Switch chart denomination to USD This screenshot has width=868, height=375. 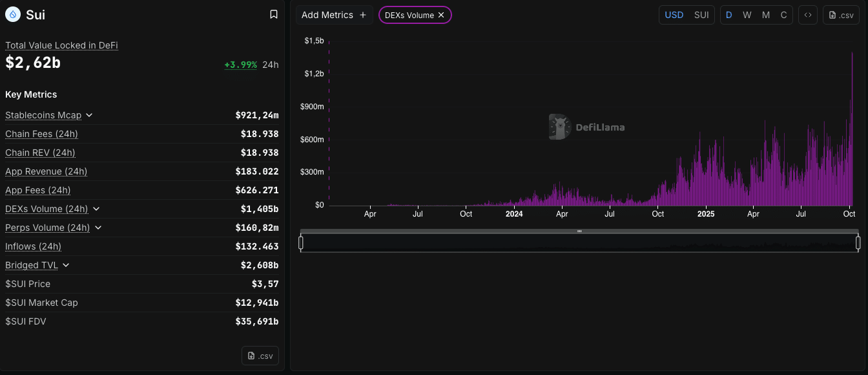[x=674, y=15]
